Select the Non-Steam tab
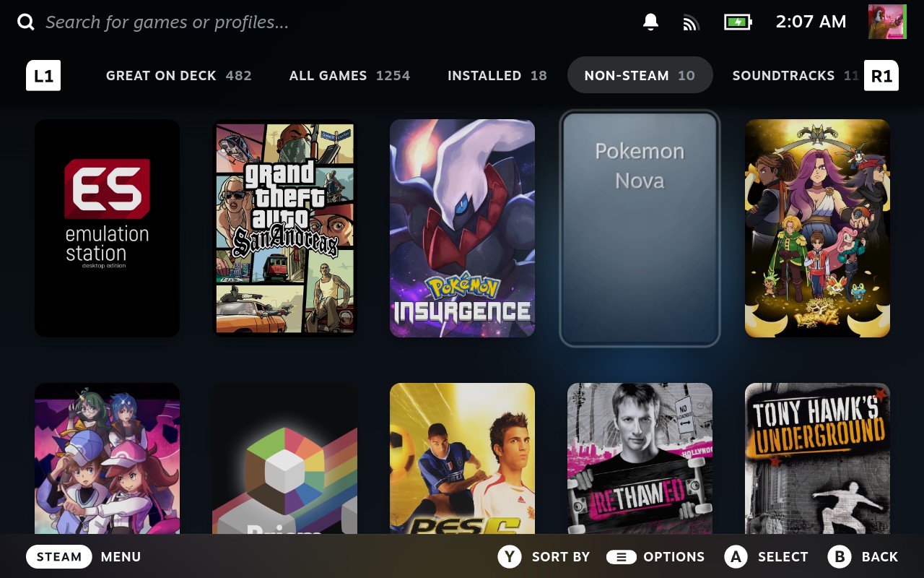The image size is (924, 578). (640, 75)
